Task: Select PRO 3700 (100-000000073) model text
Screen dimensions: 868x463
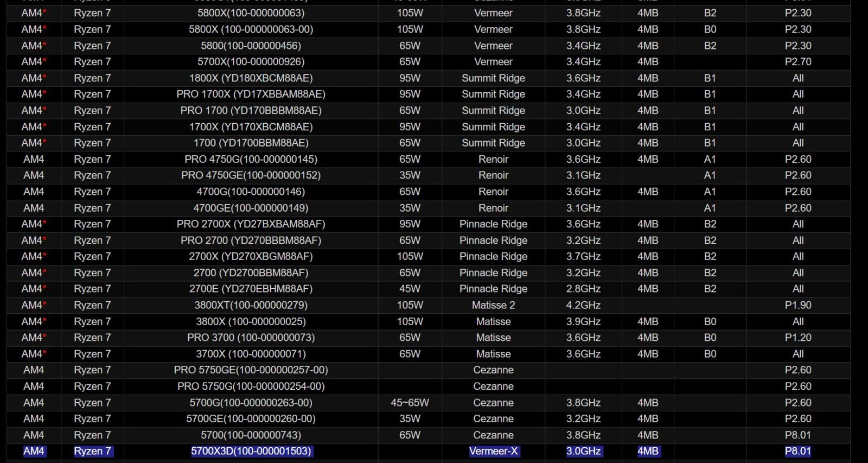Action: coord(251,337)
